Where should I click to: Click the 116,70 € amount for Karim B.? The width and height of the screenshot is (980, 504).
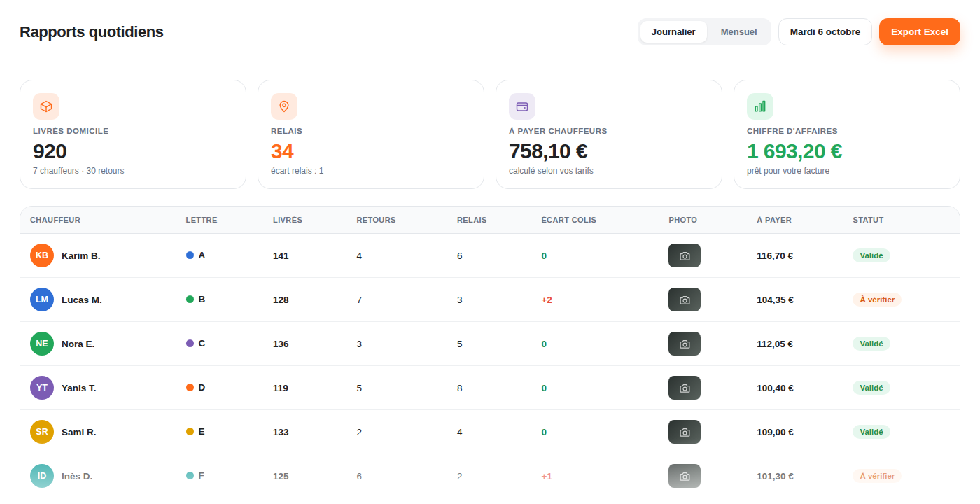775,255
